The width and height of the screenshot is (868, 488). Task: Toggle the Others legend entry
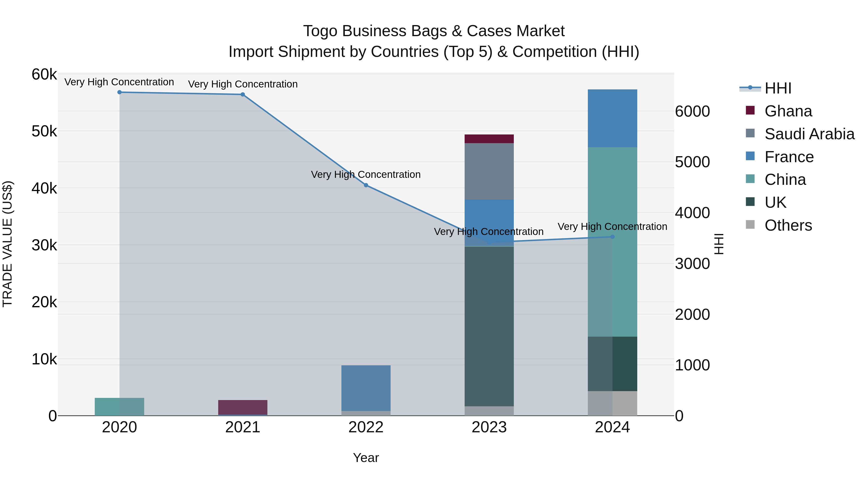pos(779,225)
